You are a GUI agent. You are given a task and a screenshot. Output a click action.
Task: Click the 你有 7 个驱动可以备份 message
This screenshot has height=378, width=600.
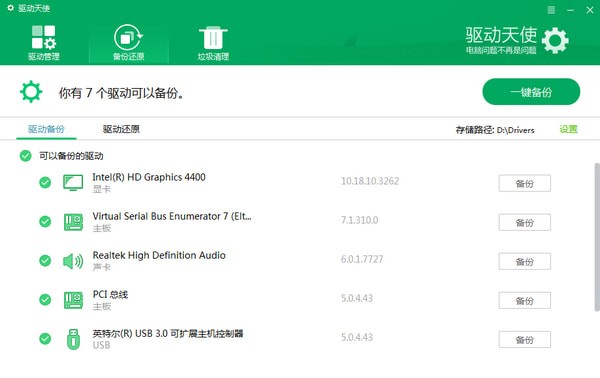point(121,93)
